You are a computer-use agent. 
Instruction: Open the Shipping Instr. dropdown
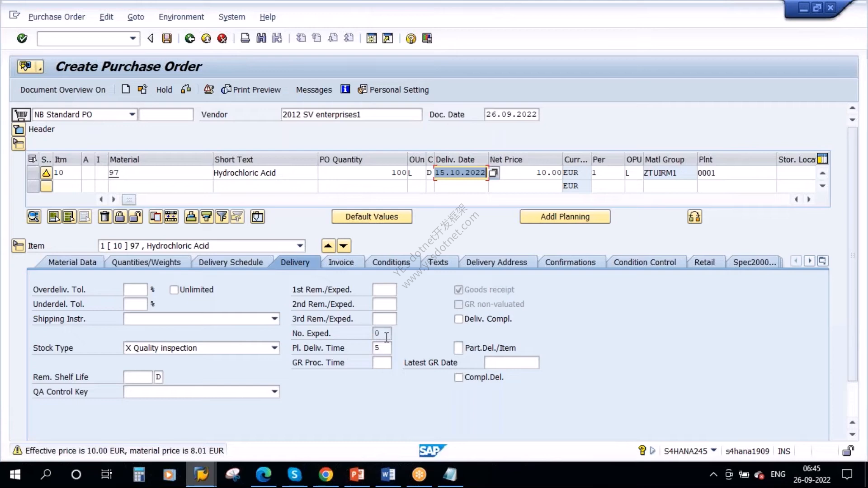tap(274, 319)
